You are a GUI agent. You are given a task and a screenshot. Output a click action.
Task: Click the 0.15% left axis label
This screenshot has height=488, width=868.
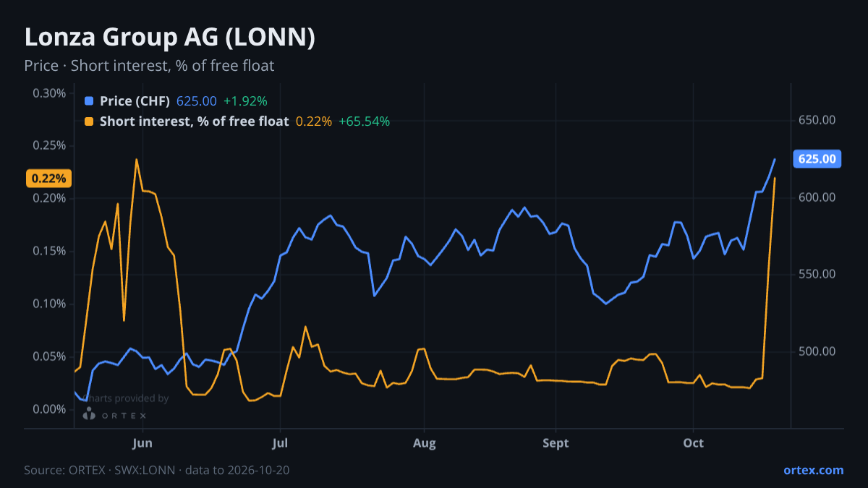(x=50, y=251)
